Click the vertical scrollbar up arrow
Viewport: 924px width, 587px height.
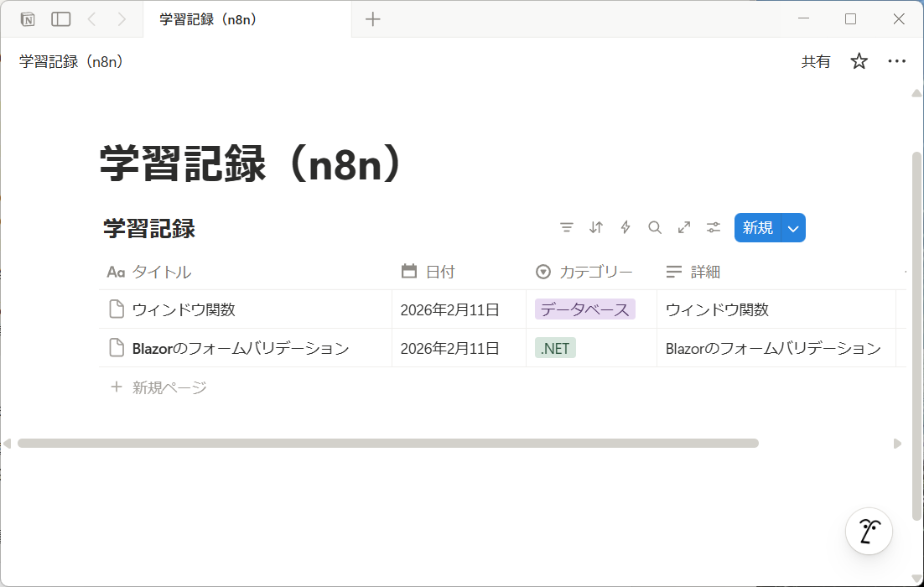coord(916,93)
